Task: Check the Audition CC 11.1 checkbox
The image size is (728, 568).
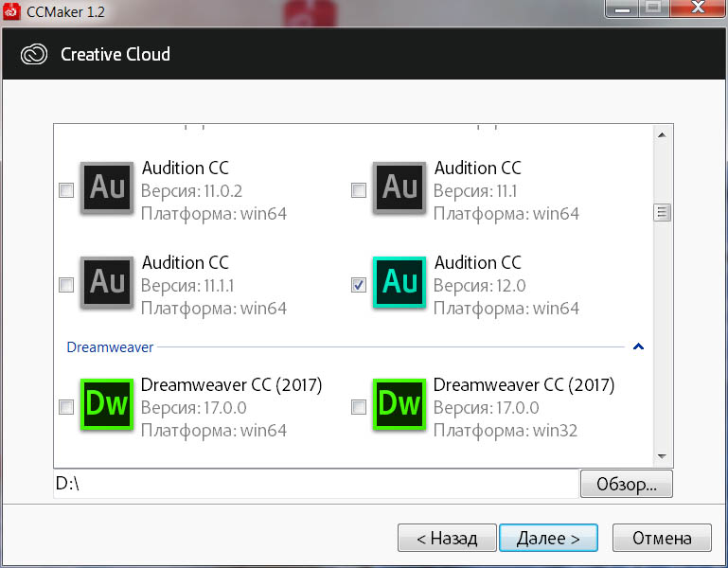Action: point(359,190)
